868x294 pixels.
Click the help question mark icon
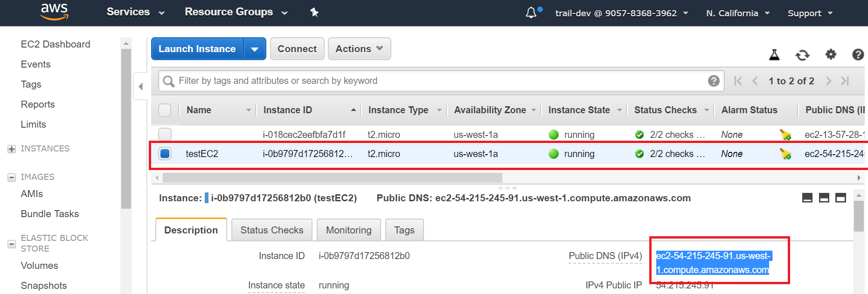click(x=858, y=55)
